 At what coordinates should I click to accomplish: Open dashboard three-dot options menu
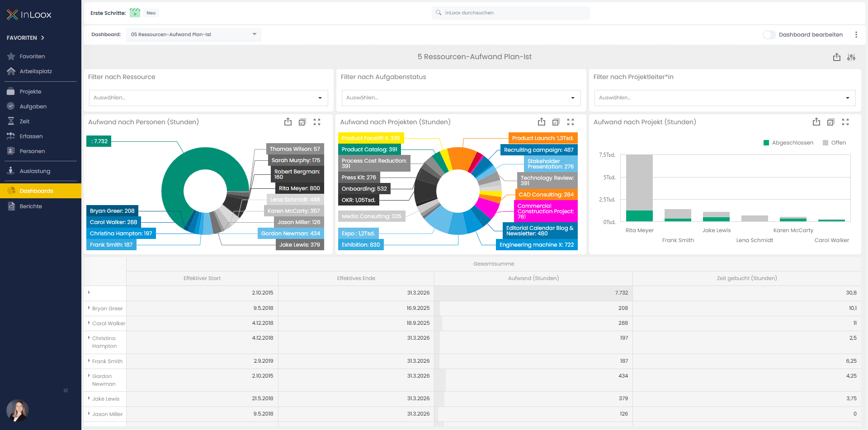(x=856, y=35)
